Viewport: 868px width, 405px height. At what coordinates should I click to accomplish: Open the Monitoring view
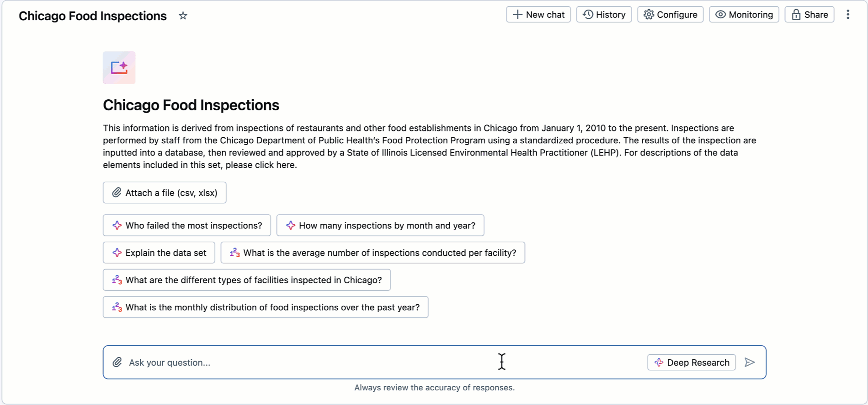tap(744, 15)
